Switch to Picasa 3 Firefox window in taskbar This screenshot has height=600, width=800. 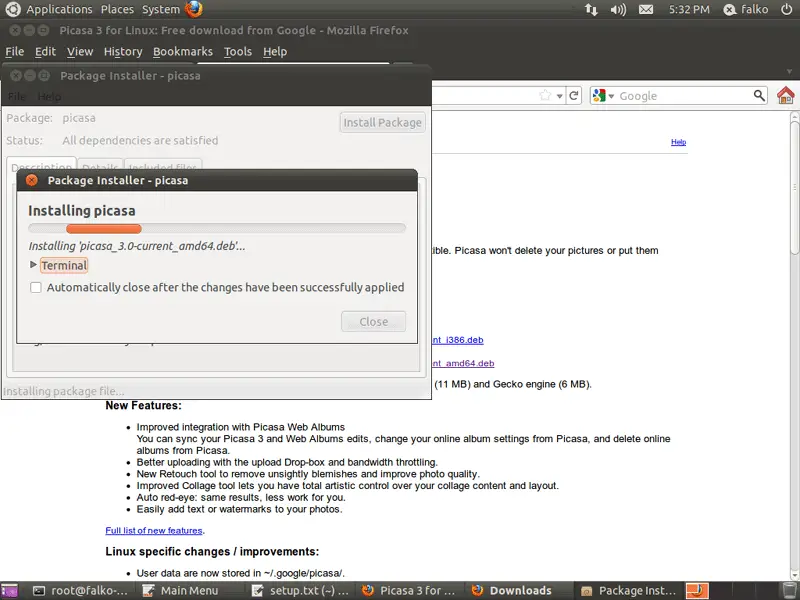pyautogui.click(x=408, y=591)
